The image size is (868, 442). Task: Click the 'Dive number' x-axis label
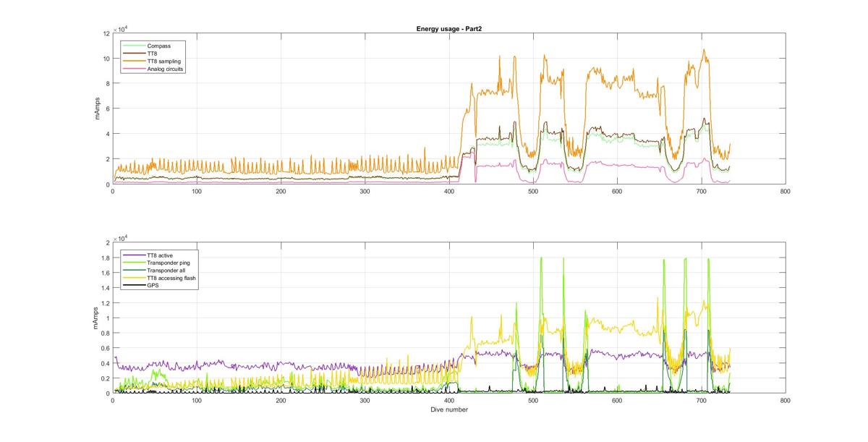tap(448, 410)
